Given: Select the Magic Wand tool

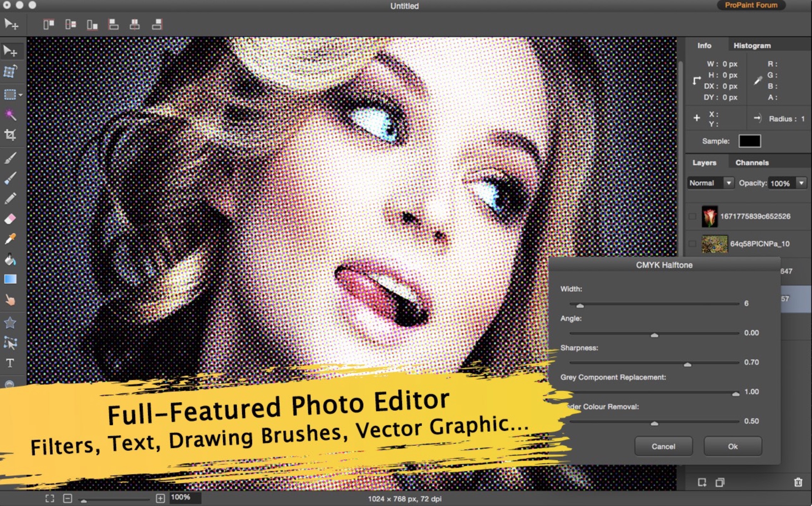Looking at the screenshot, I should [10, 115].
